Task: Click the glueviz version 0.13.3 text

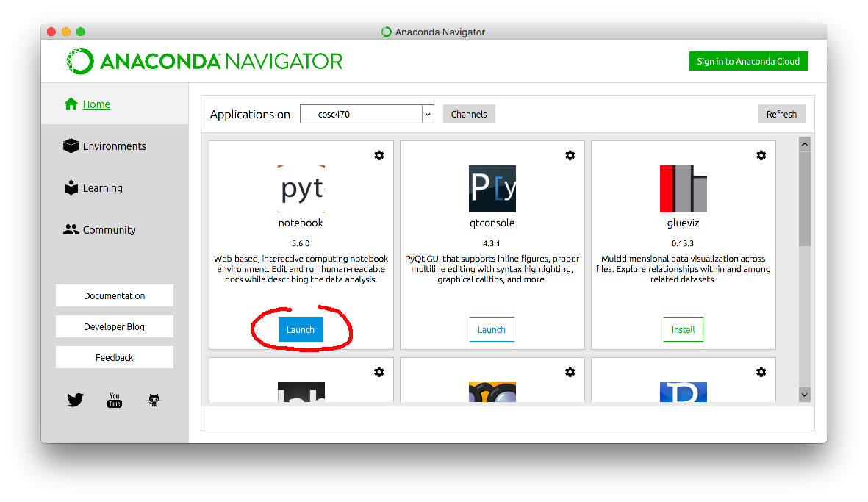Action: click(x=683, y=243)
